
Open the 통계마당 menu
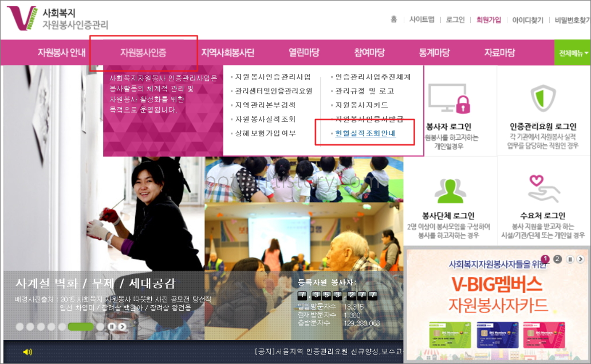point(434,53)
